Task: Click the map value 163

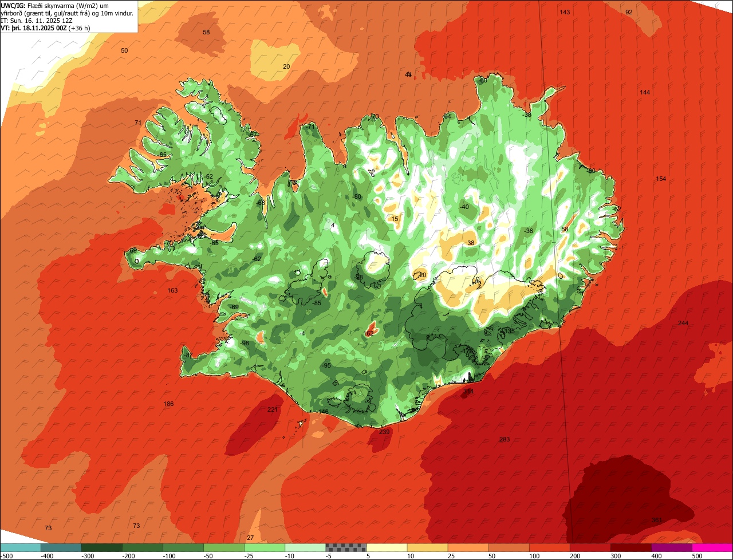Action: pos(172,291)
